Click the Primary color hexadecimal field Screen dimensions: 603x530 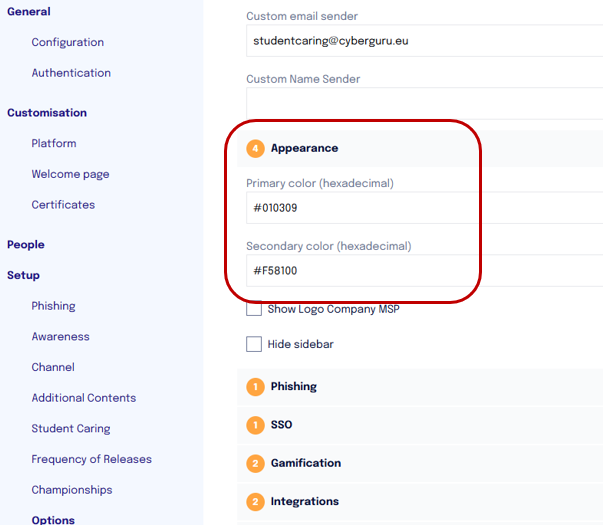(420, 208)
